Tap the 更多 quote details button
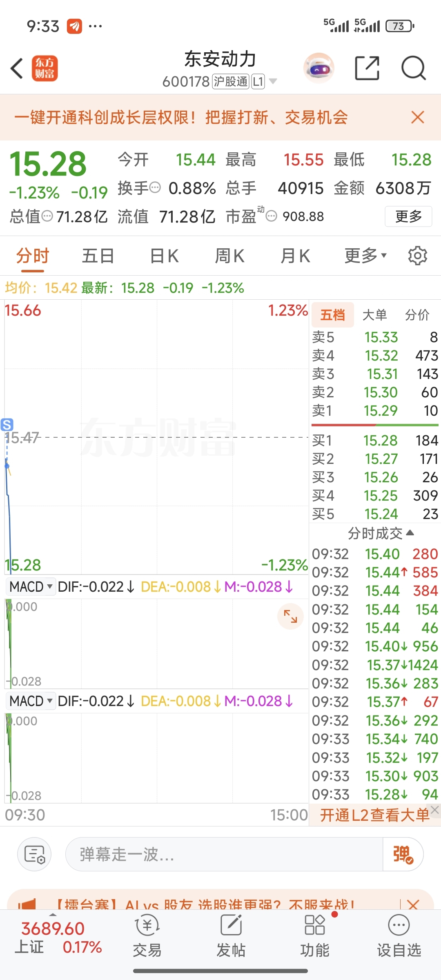 (x=408, y=216)
